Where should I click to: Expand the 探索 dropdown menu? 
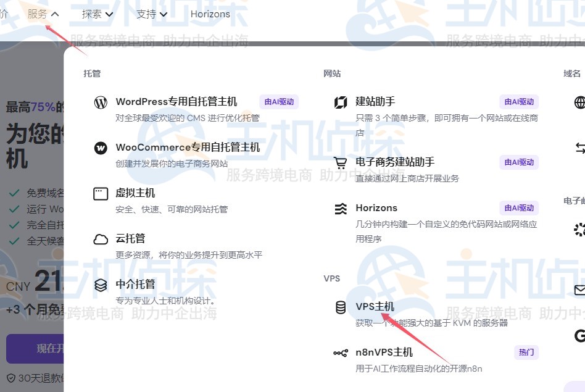97,14
